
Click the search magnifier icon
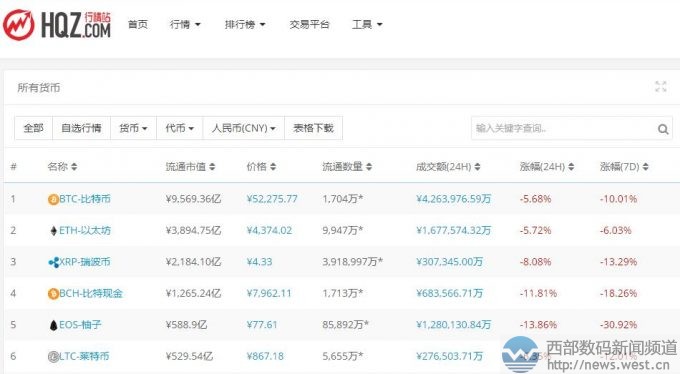[x=663, y=129]
